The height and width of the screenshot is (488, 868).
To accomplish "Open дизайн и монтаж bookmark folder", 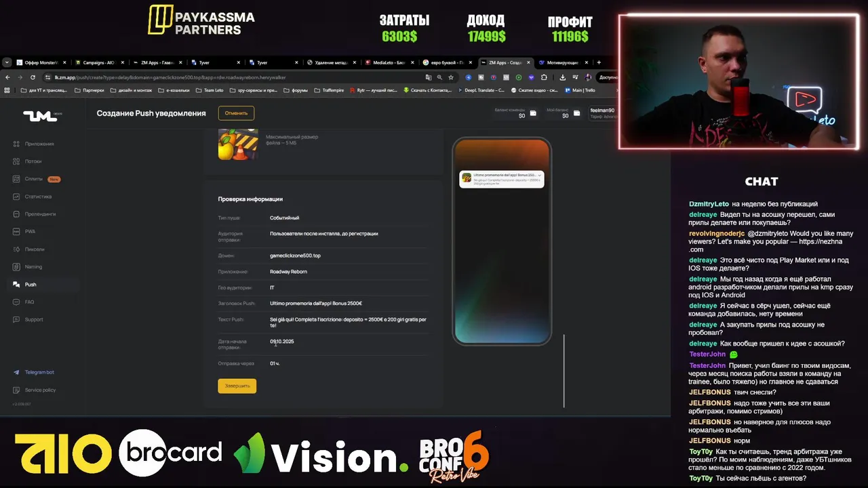I will click(x=130, y=90).
